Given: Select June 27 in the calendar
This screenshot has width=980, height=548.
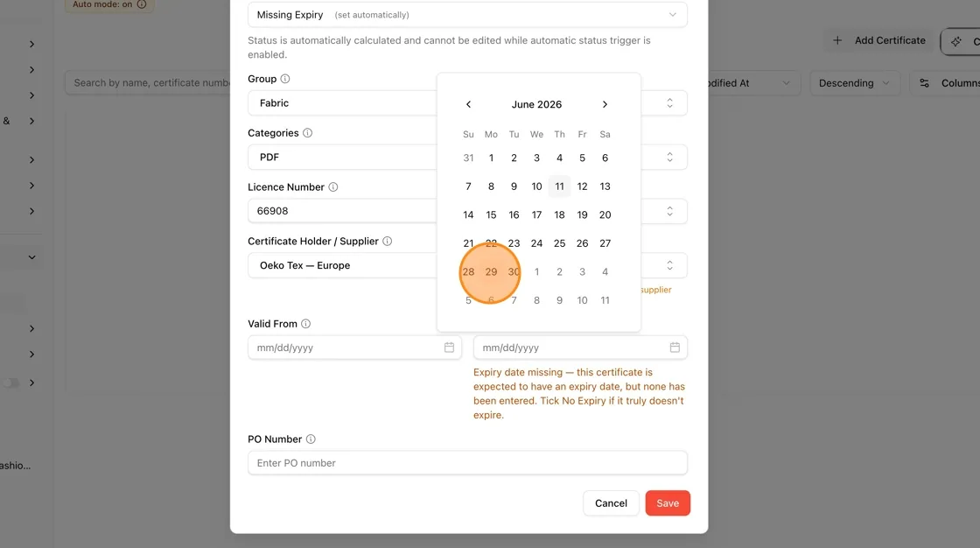Looking at the screenshot, I should [605, 243].
